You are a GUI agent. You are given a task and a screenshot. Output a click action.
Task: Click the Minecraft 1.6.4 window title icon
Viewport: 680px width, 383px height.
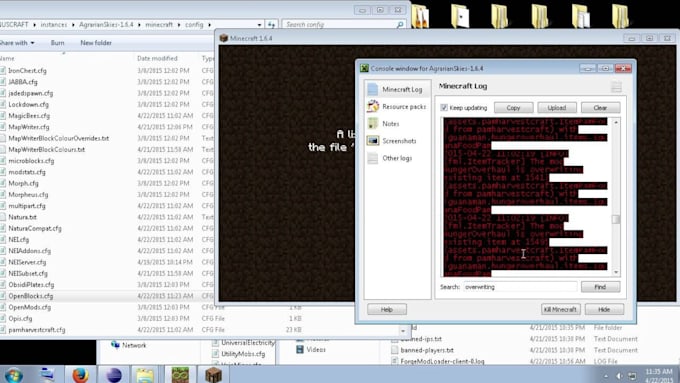pyautogui.click(x=224, y=38)
